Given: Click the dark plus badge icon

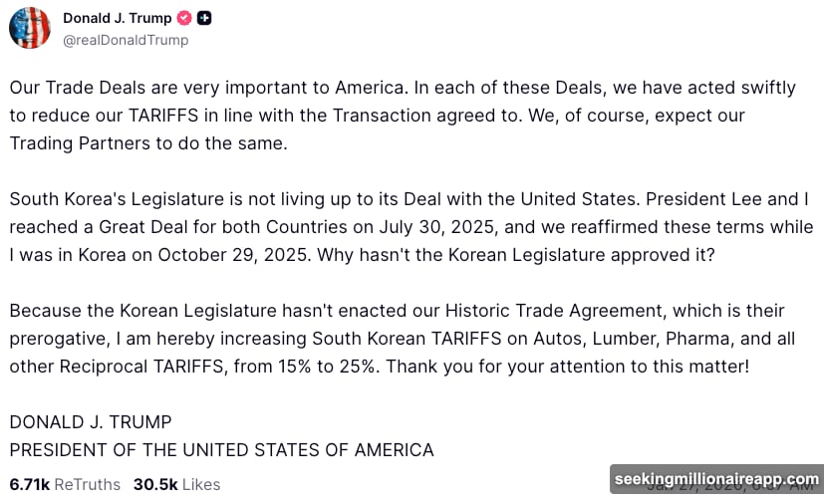Looking at the screenshot, I should coord(204,19).
